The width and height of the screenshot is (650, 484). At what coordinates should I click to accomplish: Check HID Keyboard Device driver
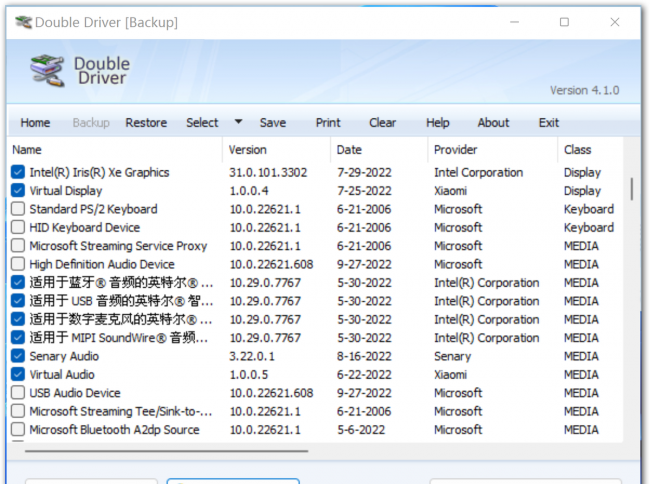(18, 227)
